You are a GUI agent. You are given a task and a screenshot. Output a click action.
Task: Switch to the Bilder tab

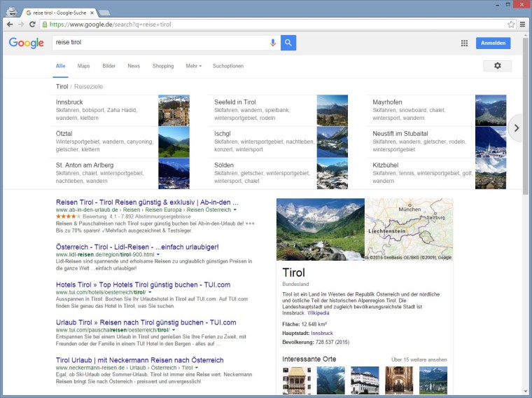109,66
